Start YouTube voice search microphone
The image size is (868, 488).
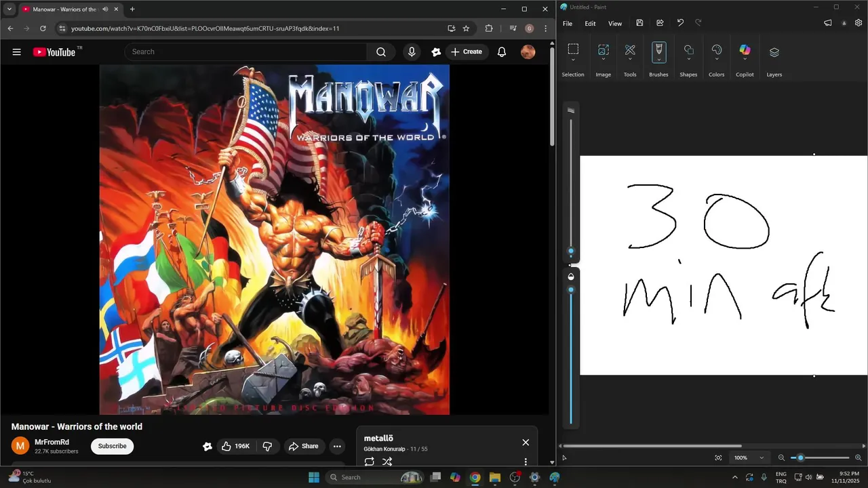tap(412, 52)
